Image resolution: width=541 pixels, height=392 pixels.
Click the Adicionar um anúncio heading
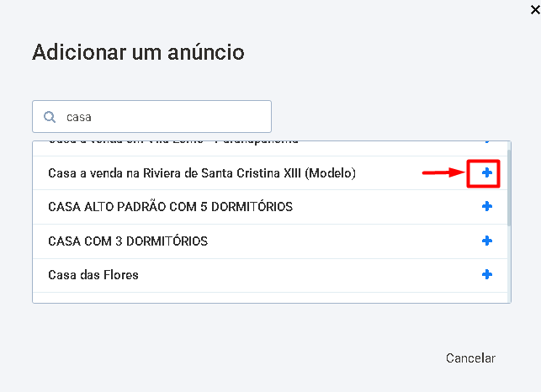138,52
